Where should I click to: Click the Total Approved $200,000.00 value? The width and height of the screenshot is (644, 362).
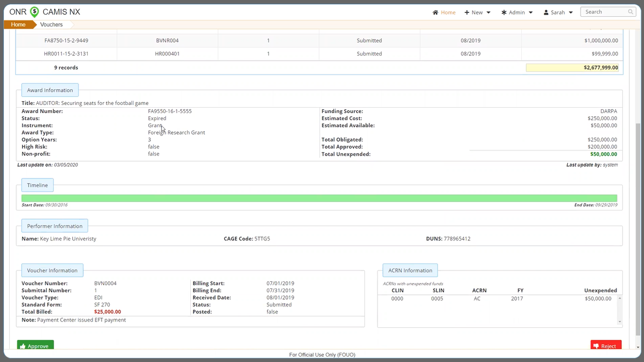click(x=602, y=147)
